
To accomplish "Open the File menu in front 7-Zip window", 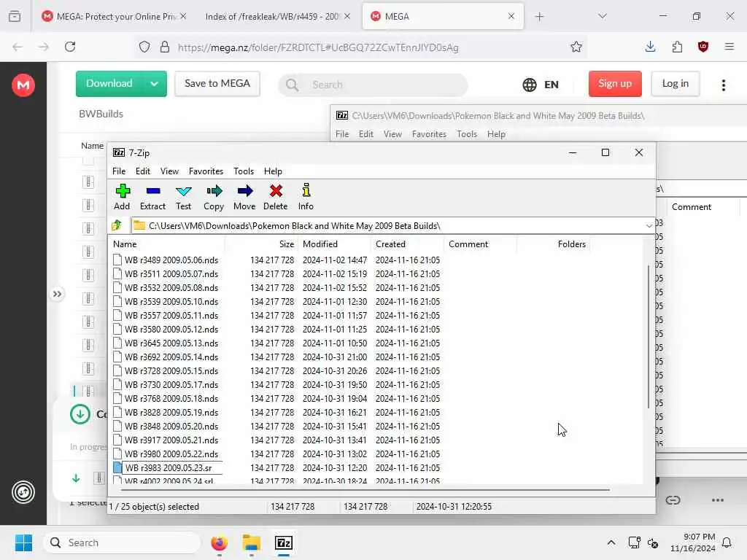I will (x=119, y=171).
